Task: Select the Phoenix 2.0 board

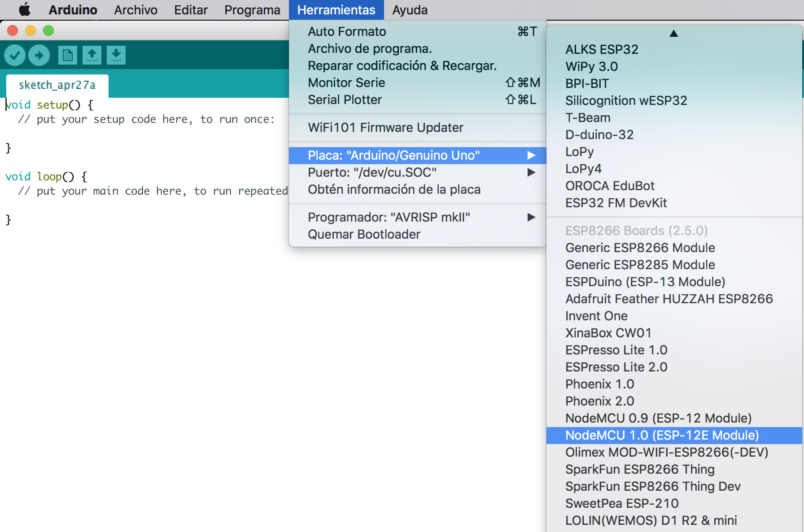Action: tap(674, 401)
